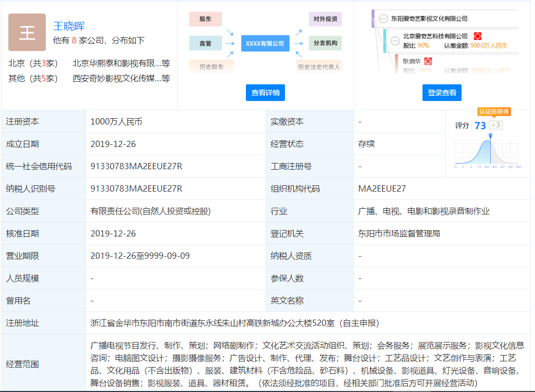Click the 王 avatar thumbnail

tap(27, 32)
